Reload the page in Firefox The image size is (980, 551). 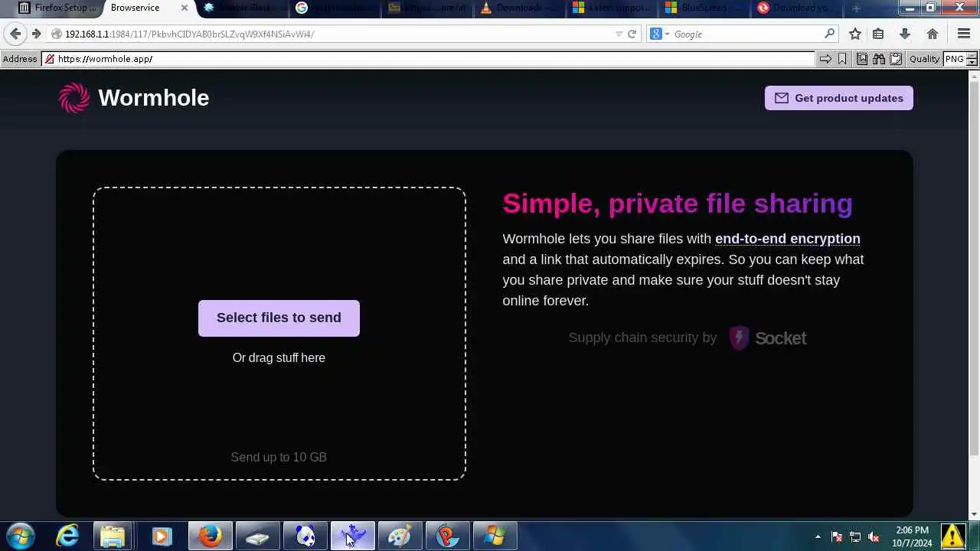pyautogui.click(x=632, y=34)
